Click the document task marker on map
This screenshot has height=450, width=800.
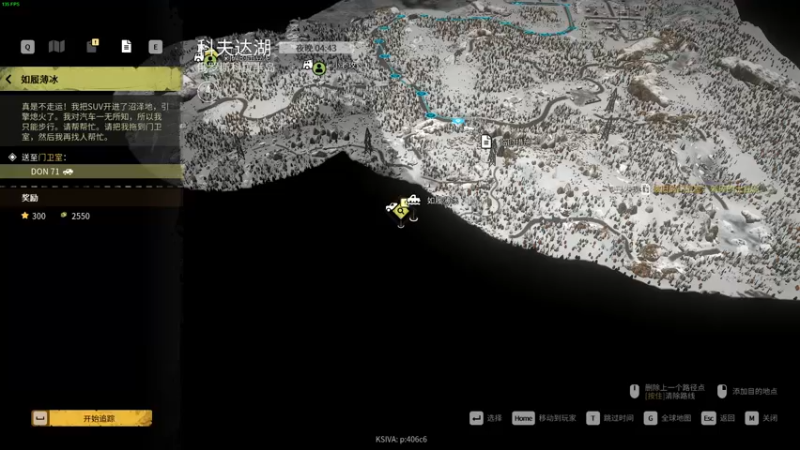486,141
